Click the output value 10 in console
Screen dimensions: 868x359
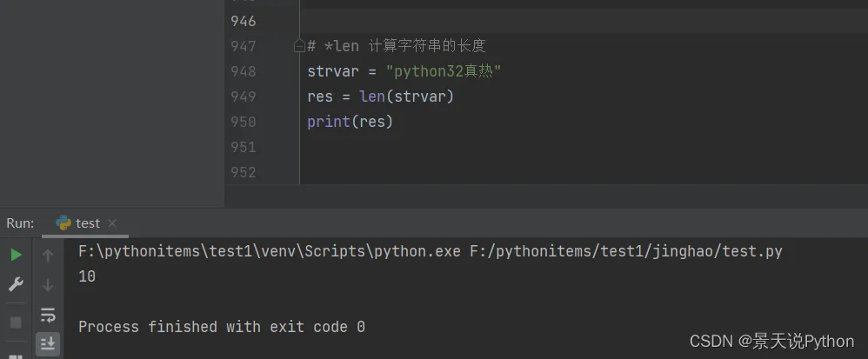click(x=87, y=277)
